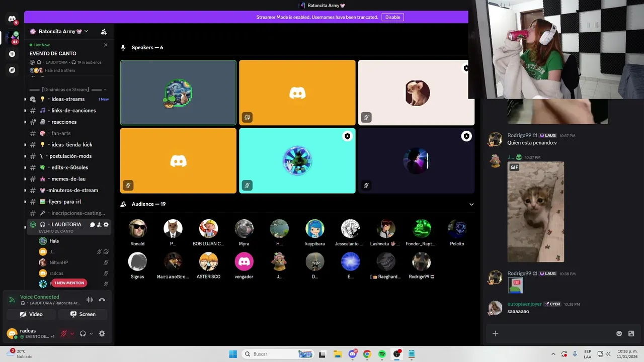Open noise suppression waveform icon
The image size is (644, 362).
[x=90, y=300]
